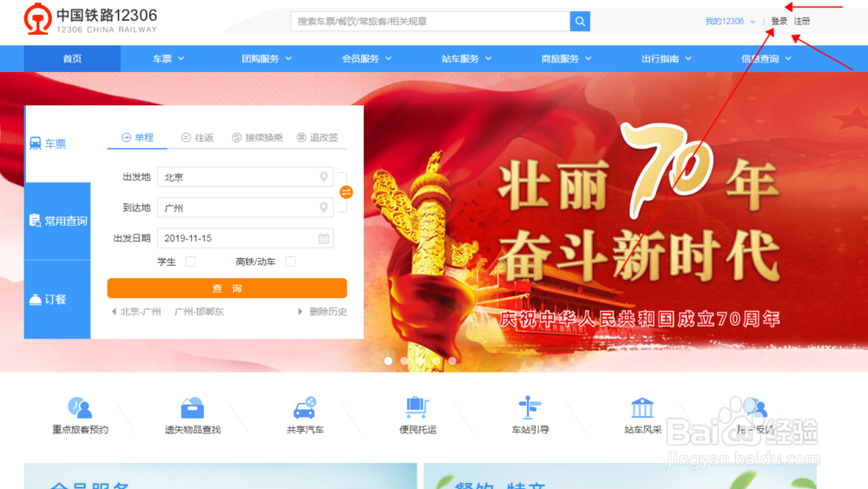
Task: Click the location pin in 到达地 field
Action: point(323,208)
